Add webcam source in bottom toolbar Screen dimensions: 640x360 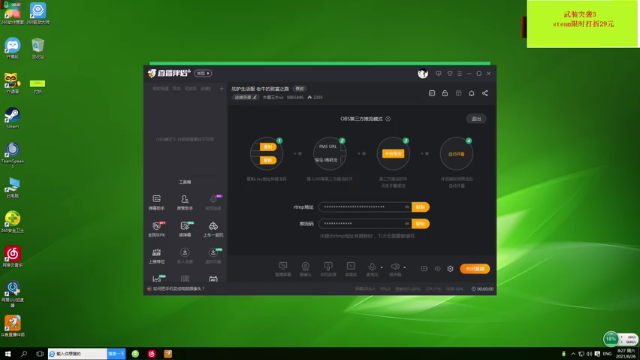coord(305,269)
